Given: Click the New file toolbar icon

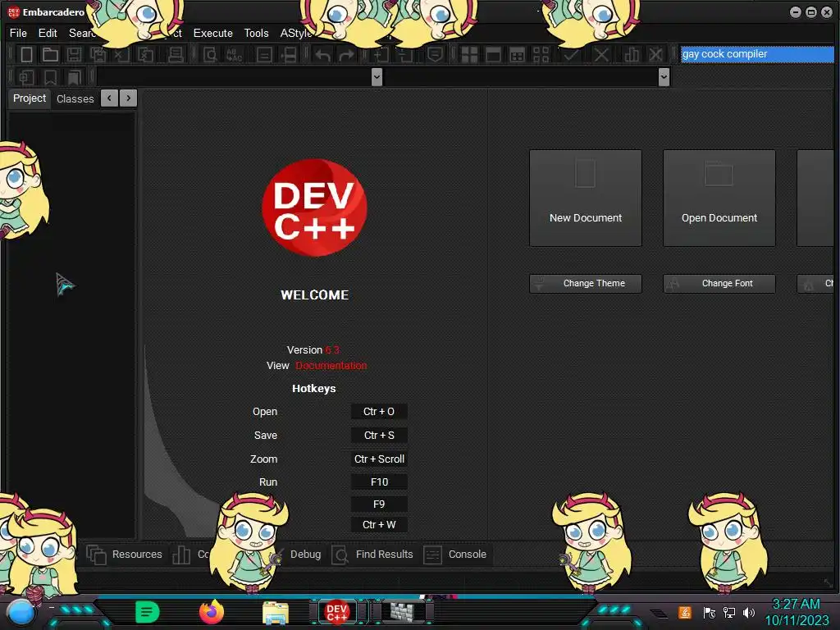Looking at the screenshot, I should pos(27,54).
